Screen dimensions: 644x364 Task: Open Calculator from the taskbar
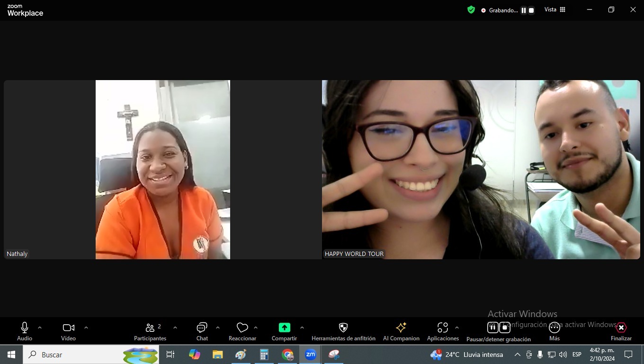pyautogui.click(x=264, y=355)
